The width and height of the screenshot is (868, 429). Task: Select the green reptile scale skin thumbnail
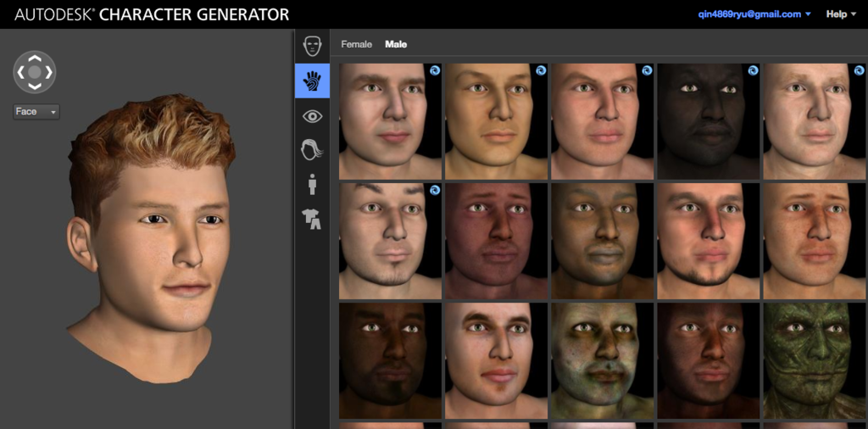[x=815, y=360]
